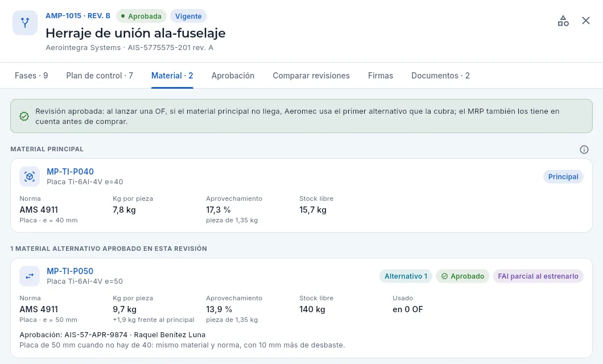Click the stock value 15,7 kg
Image resolution: width=603 pixels, height=364 pixels.
coord(313,210)
